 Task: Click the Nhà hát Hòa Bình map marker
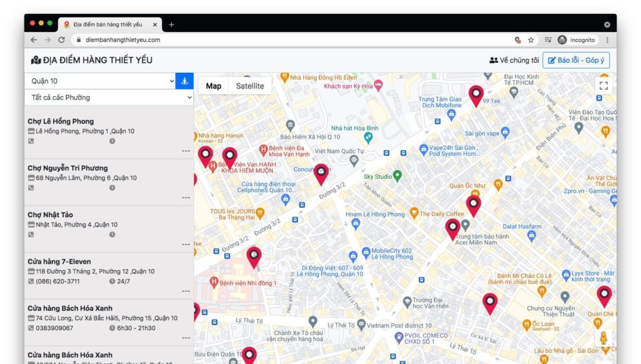(x=368, y=137)
